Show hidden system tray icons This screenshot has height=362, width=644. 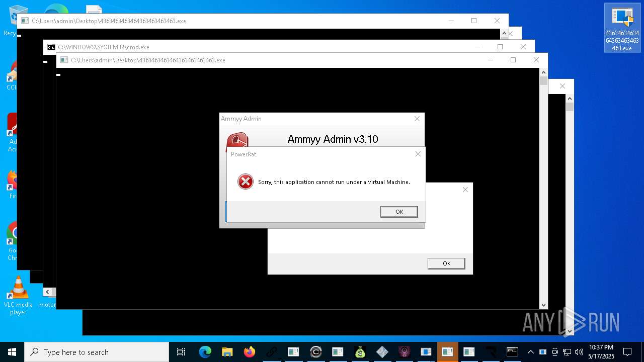pos(530,352)
